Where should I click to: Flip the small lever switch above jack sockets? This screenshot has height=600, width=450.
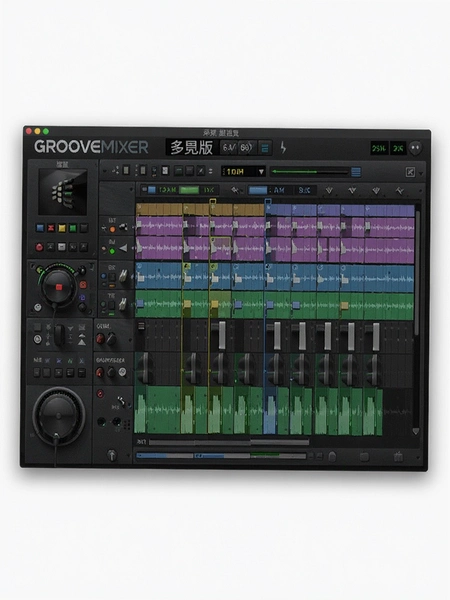tap(122, 401)
